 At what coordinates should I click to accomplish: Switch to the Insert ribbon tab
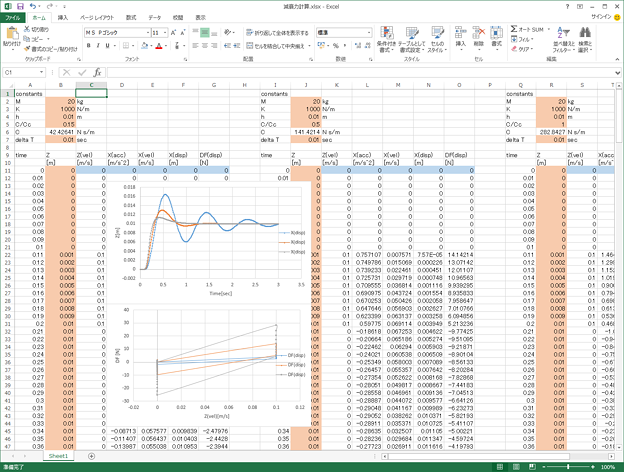click(x=62, y=18)
